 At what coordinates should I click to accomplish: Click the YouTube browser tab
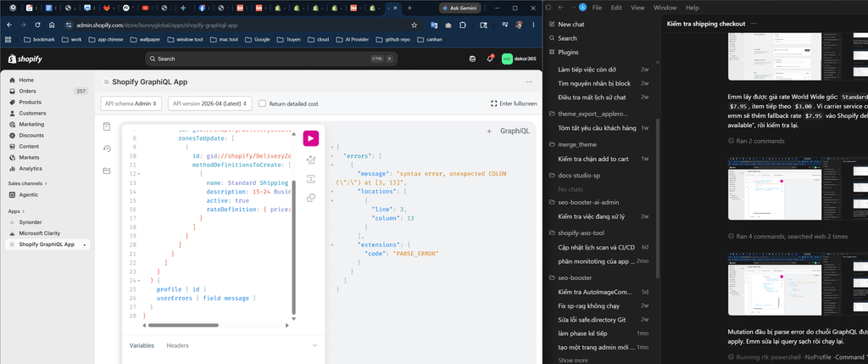click(x=145, y=8)
